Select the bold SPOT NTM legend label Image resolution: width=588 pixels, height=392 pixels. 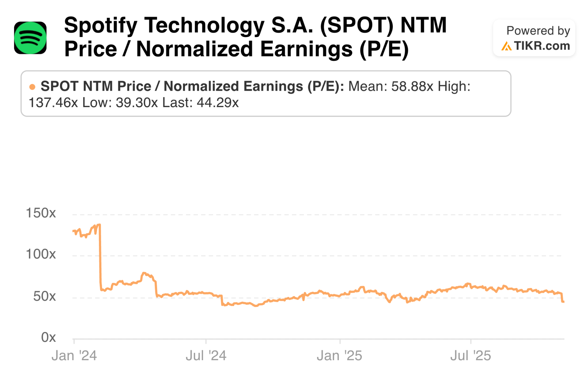coord(192,86)
